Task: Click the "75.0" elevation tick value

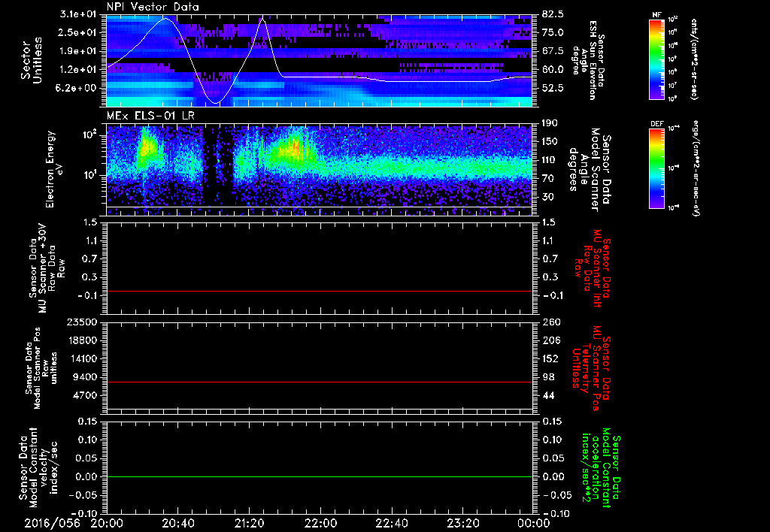Action: [553, 32]
